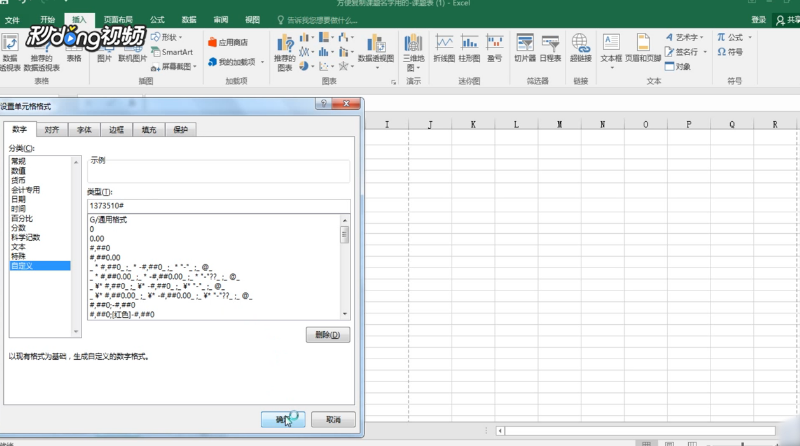Insert a Timeline (日程表)
800x446 pixels.
[550, 48]
